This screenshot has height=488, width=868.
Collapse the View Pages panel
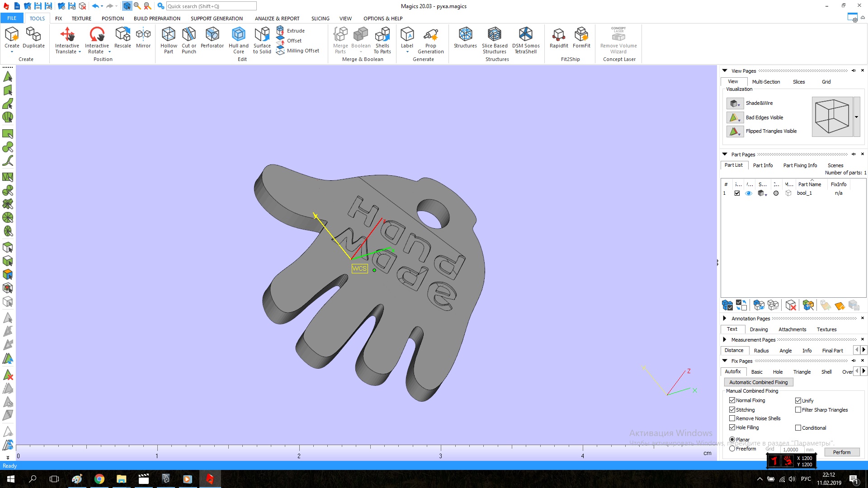click(x=725, y=71)
